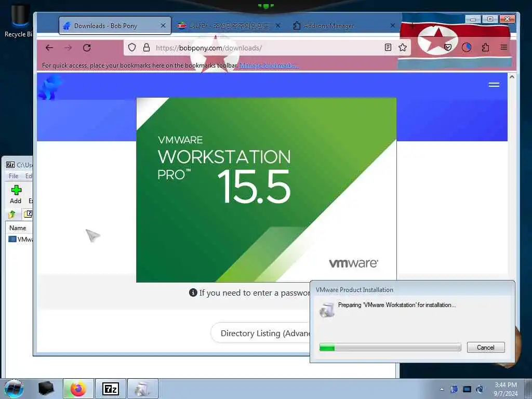Toggle reader view icon in address bar

(x=388, y=47)
